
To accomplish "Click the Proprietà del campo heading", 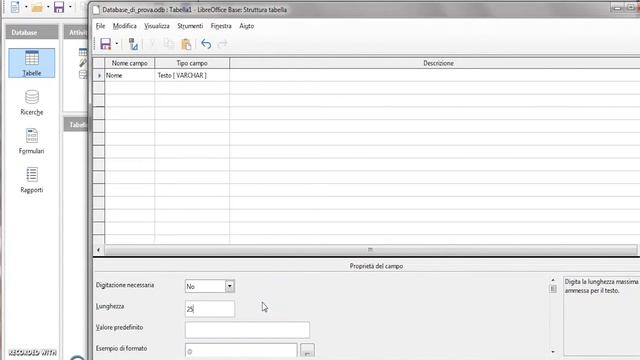I will [x=376, y=266].
